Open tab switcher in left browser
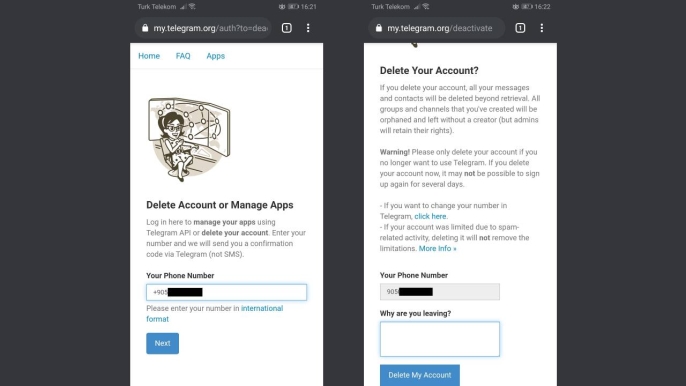 tap(287, 28)
